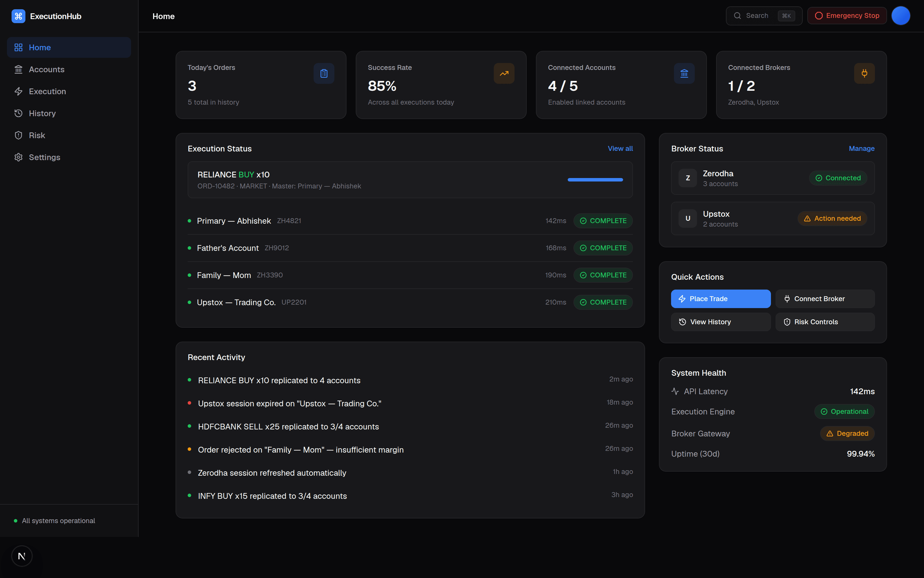
Task: Click the Connected Accounts bank icon
Action: click(684, 73)
